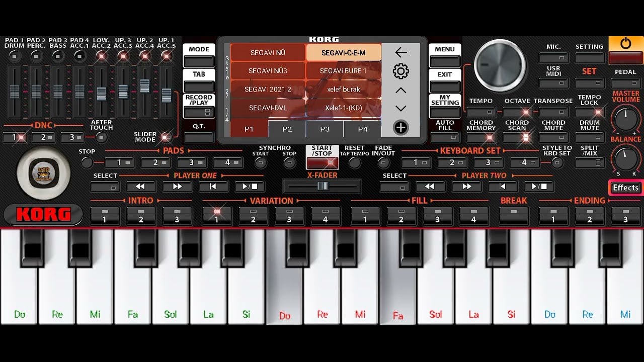Screen dimensions: 644x362
Task: Toggle LOW. ACC.2 track light
Action: 102,56
